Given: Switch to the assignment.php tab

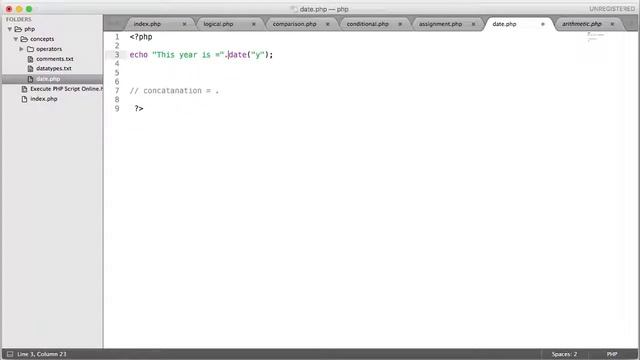Looking at the screenshot, I should 440,24.
